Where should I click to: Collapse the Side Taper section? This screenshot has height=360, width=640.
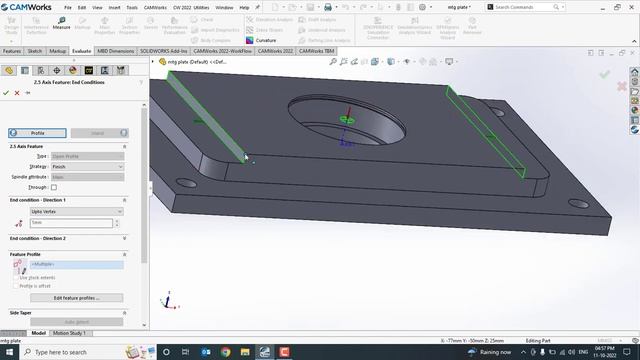point(124,313)
